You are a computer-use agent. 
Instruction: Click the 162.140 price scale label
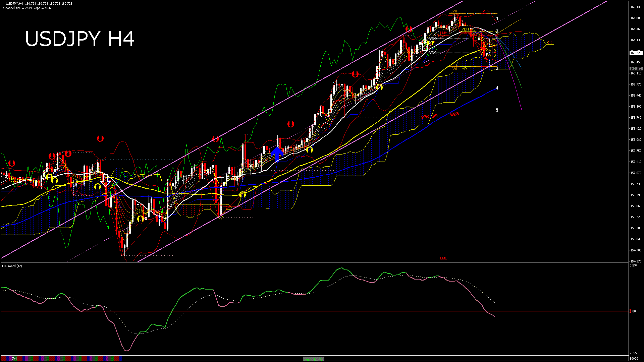coord(636,7)
